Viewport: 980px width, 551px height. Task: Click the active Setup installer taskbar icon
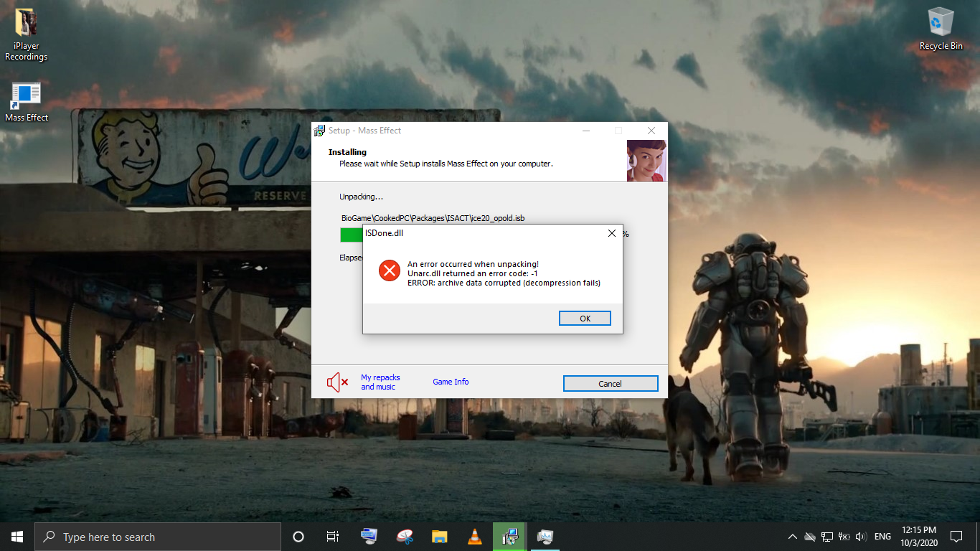(510, 537)
